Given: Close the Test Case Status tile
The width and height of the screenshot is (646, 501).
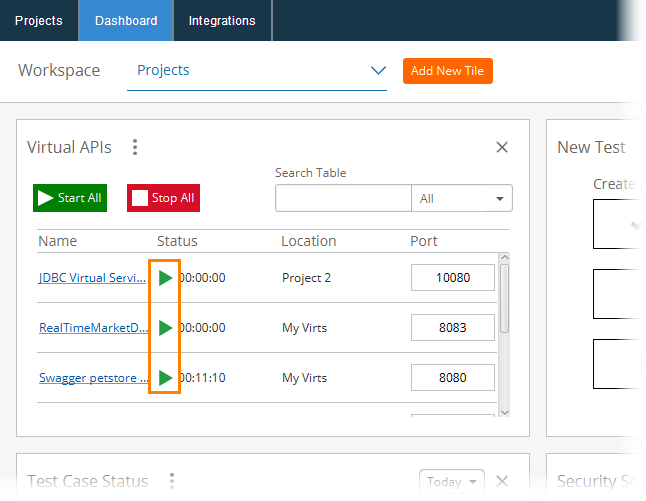Looking at the screenshot, I should coord(502,481).
